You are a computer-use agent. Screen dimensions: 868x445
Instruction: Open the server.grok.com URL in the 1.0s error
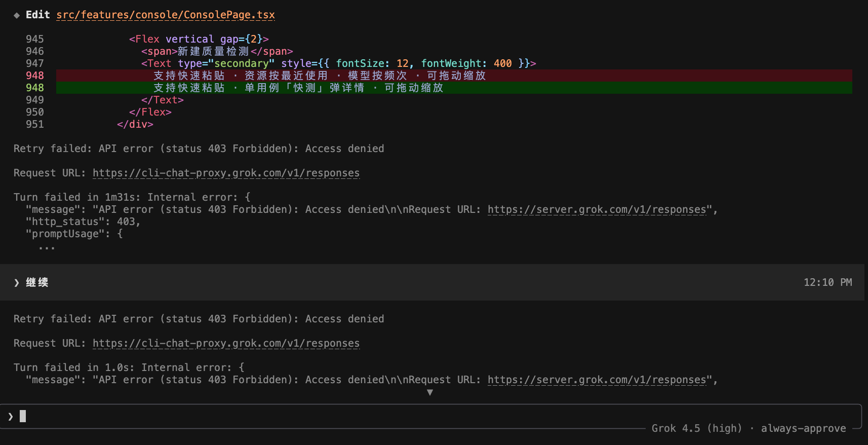tap(597, 380)
